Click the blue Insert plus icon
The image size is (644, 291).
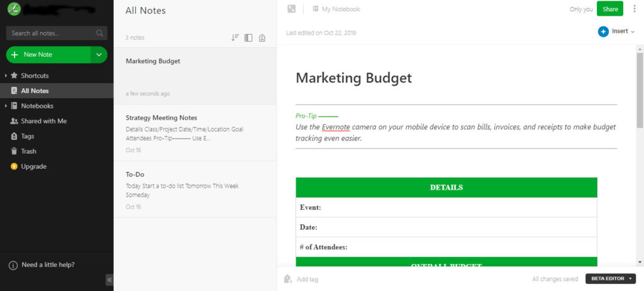point(603,31)
